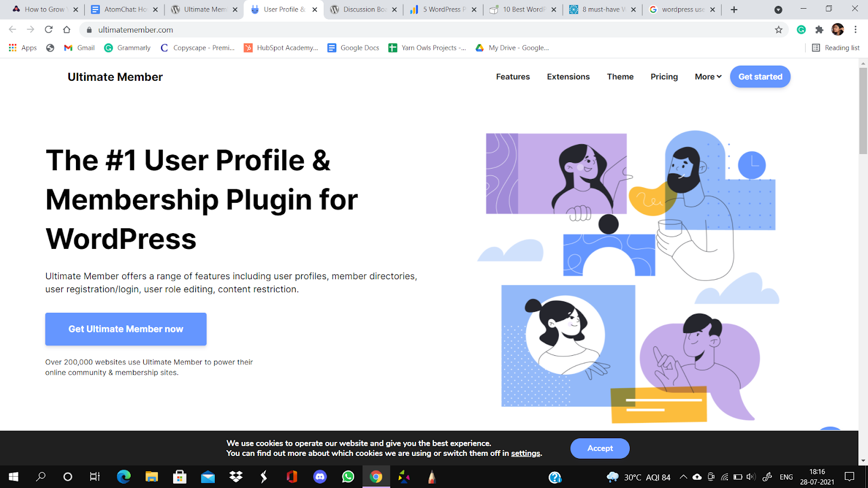
Task: Close the User Profile tab
Action: pos(315,9)
